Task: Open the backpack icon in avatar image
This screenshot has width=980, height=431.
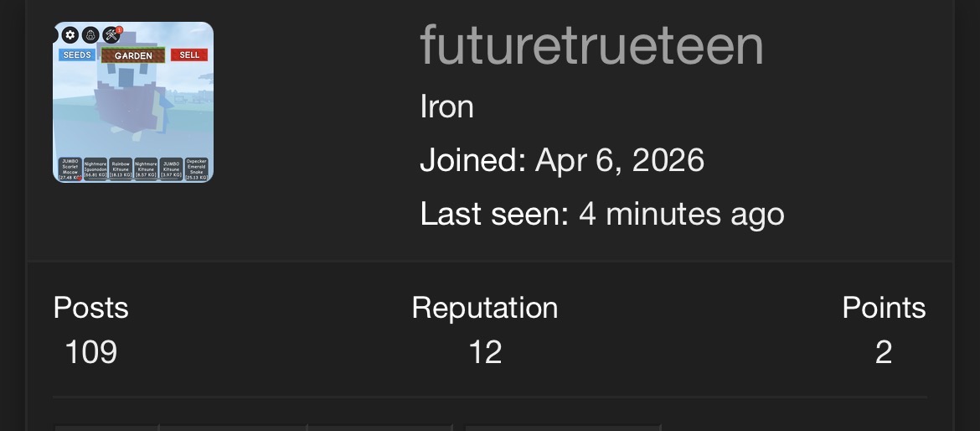Action: click(x=90, y=35)
